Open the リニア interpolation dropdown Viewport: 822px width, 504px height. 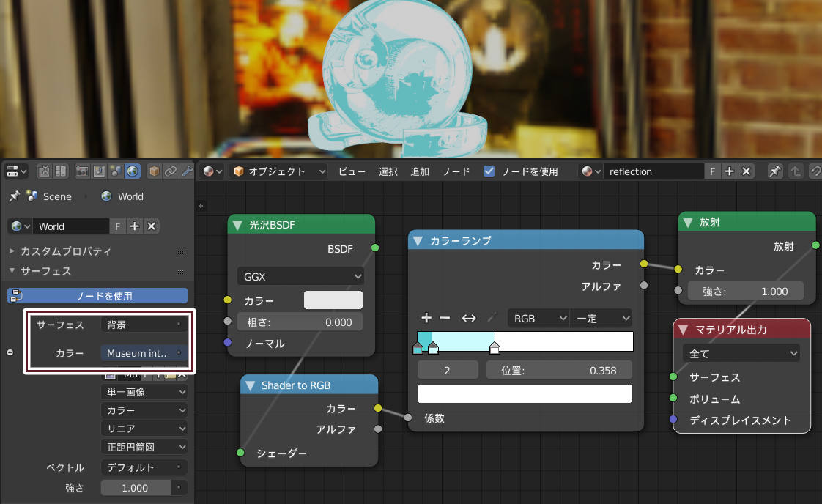[144, 429]
